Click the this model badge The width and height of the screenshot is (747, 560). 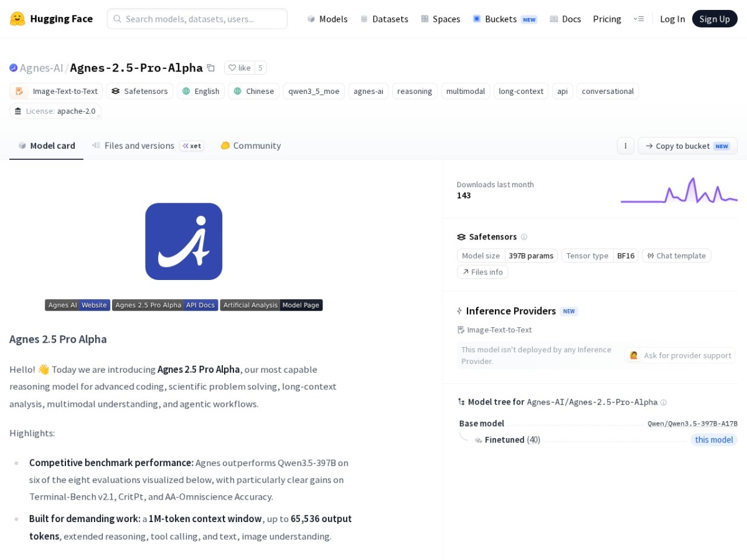point(714,440)
